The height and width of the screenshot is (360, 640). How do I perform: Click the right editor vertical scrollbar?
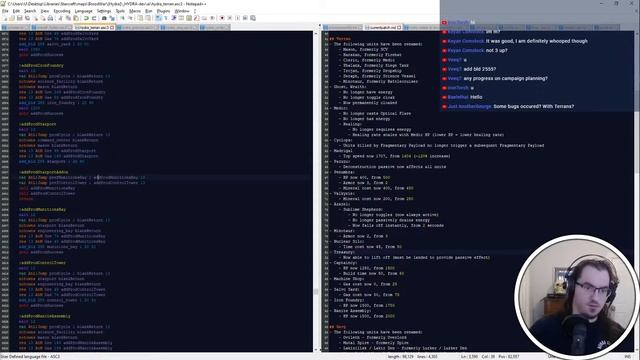click(x=637, y=190)
